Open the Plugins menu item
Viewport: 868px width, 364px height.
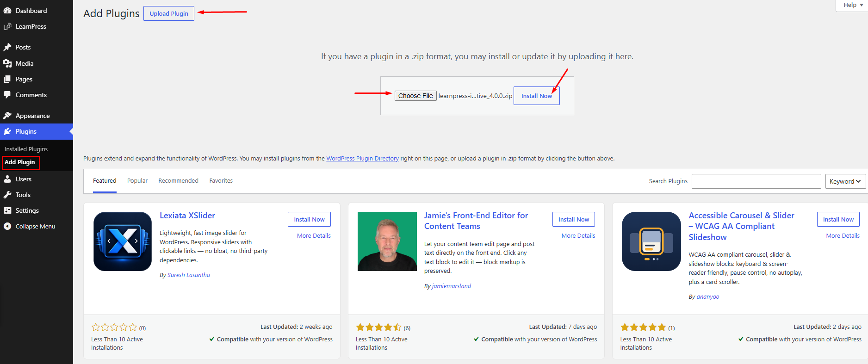pyautogui.click(x=37, y=131)
